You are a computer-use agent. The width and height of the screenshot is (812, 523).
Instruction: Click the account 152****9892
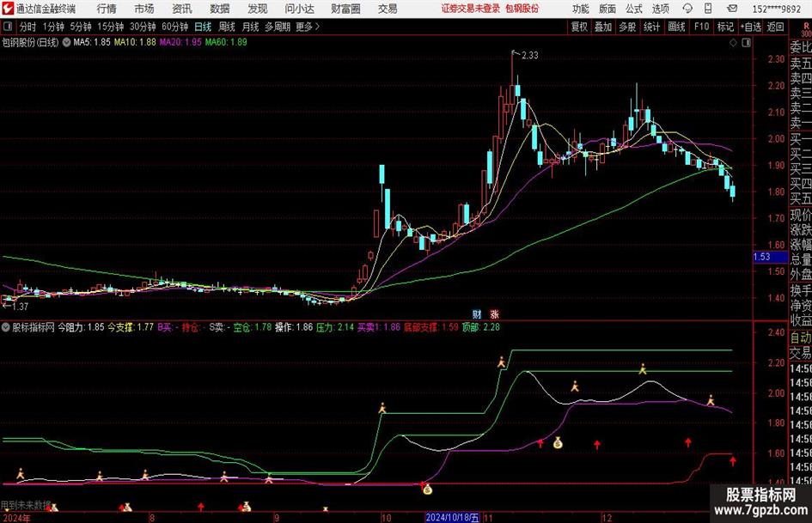(x=776, y=9)
